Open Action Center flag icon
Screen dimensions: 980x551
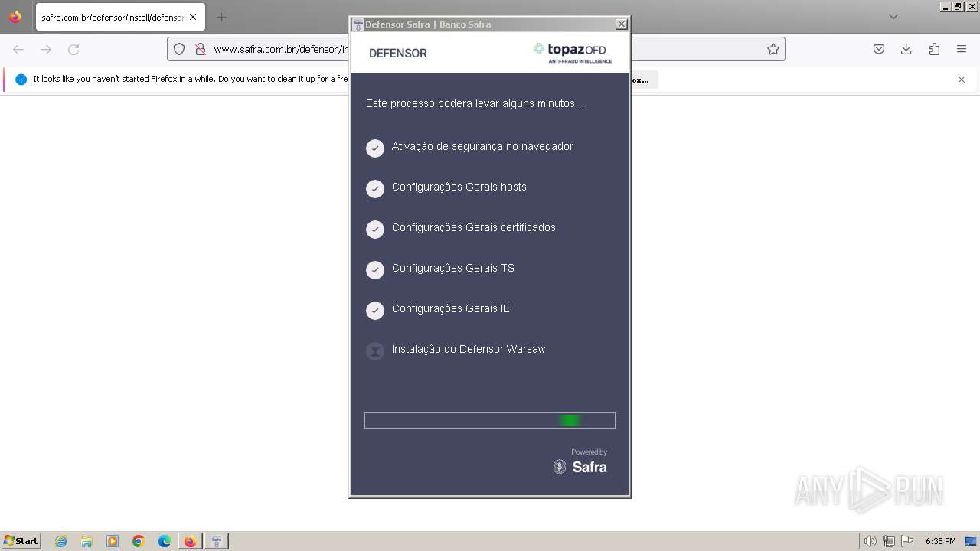point(907,541)
